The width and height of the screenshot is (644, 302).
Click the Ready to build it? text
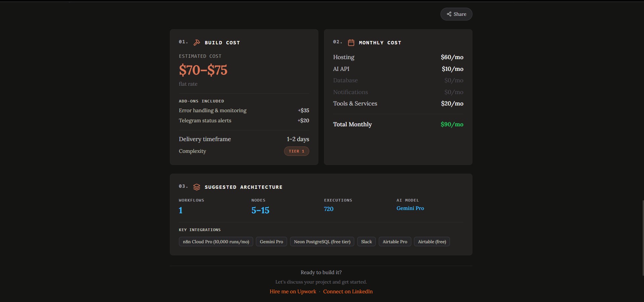321,272
